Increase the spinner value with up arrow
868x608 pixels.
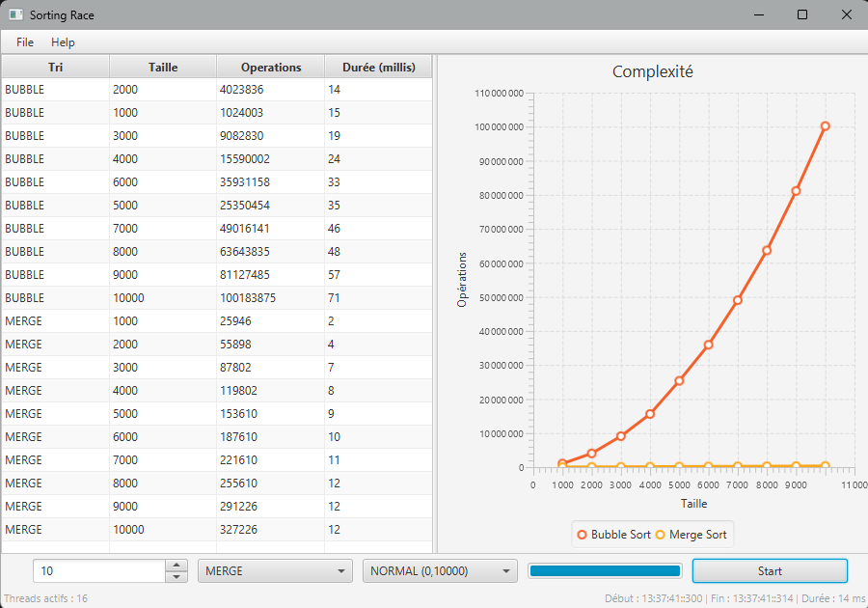(x=176, y=566)
